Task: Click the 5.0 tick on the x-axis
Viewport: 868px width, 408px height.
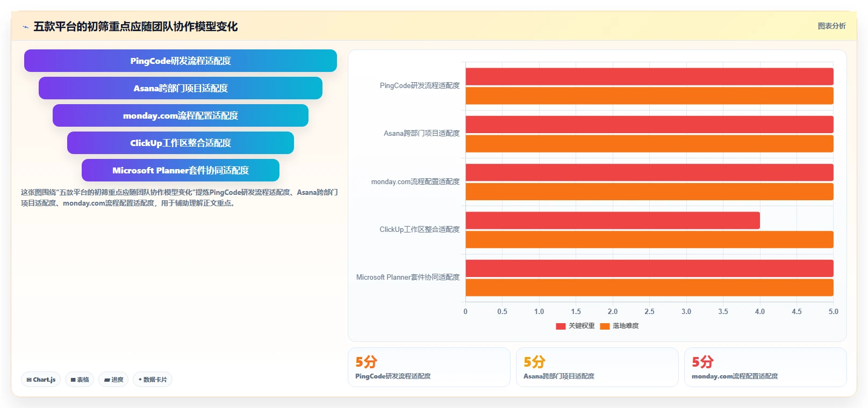Action: [834, 311]
